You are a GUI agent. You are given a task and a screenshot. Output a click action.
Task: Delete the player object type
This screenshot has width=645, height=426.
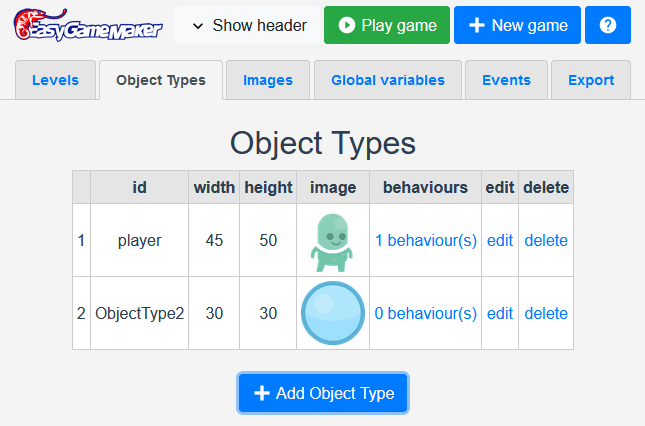click(546, 241)
